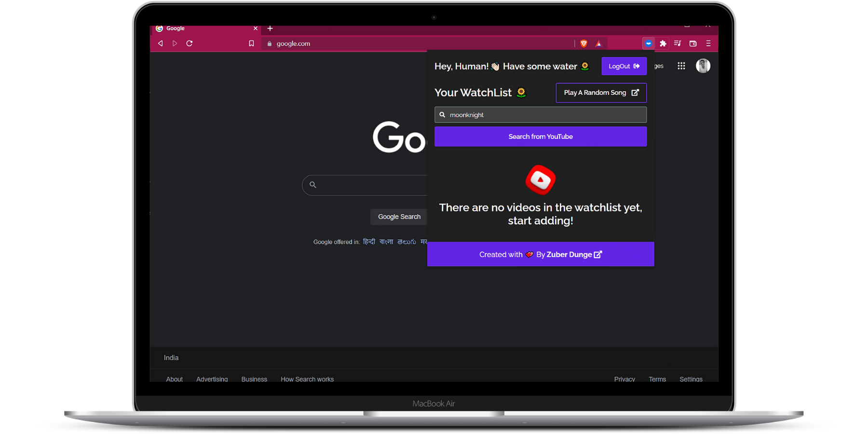Image resolution: width=868 pixels, height=434 pixels.
Task: Open the media playlist toolbar icon
Action: [x=678, y=43]
